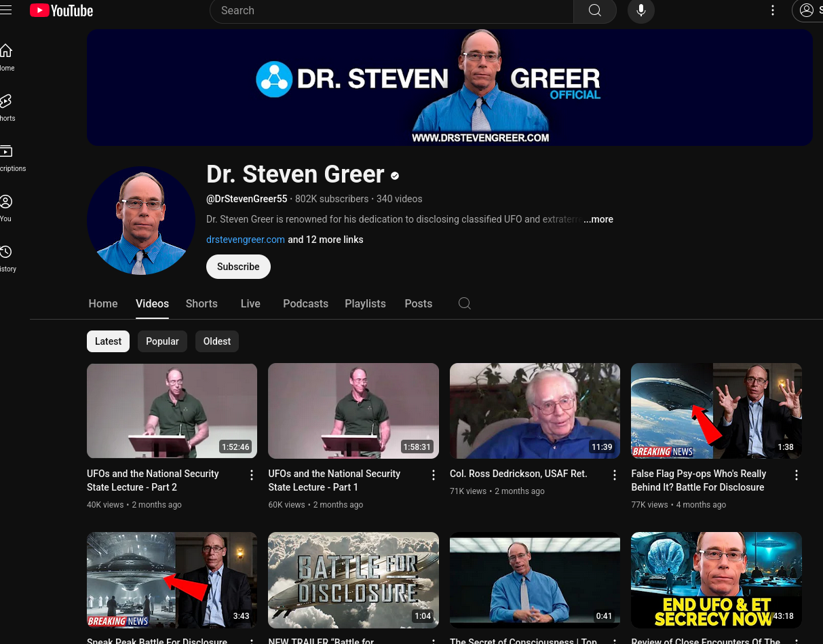Open the You section in sidebar
Image resolution: width=823 pixels, height=644 pixels.
pyautogui.click(x=5, y=208)
